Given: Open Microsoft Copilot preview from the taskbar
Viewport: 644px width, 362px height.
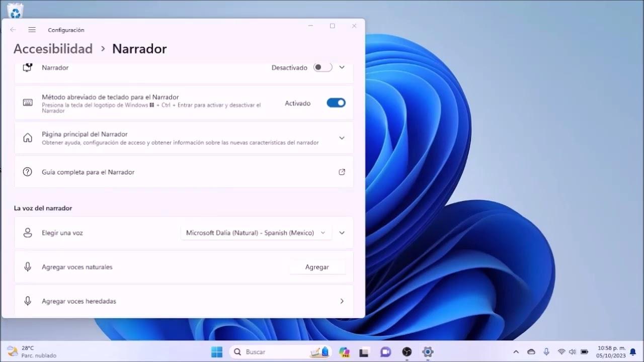Looking at the screenshot, I should point(344,352).
